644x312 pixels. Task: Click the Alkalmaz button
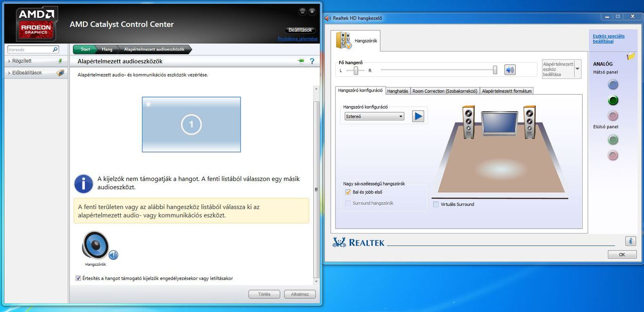coord(300,294)
